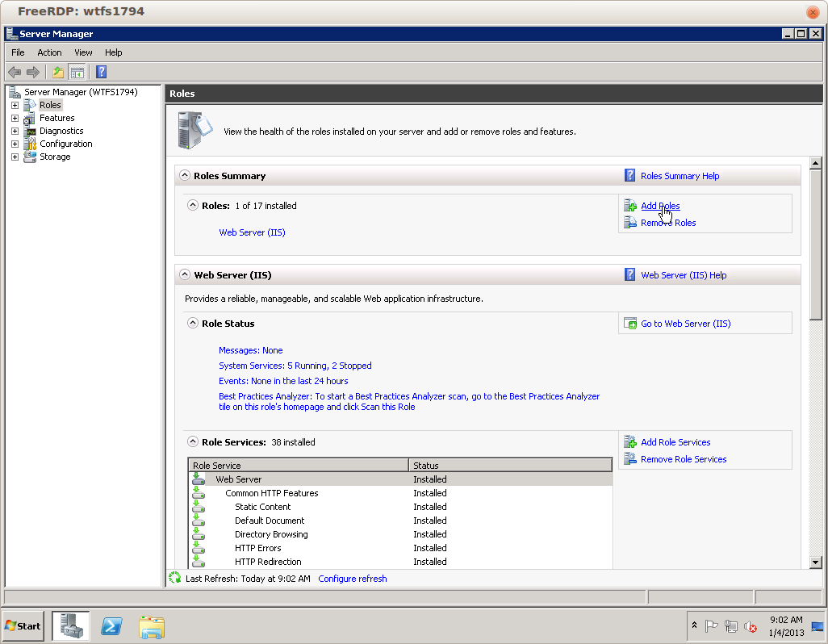Click the Forward arrow toolbar icon

coord(33,72)
